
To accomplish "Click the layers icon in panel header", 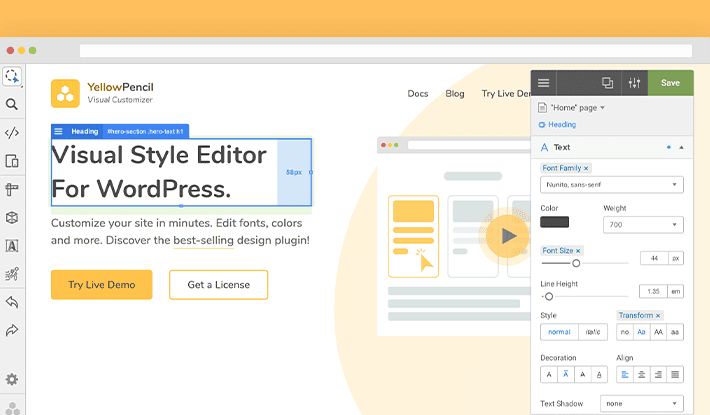I will (607, 83).
